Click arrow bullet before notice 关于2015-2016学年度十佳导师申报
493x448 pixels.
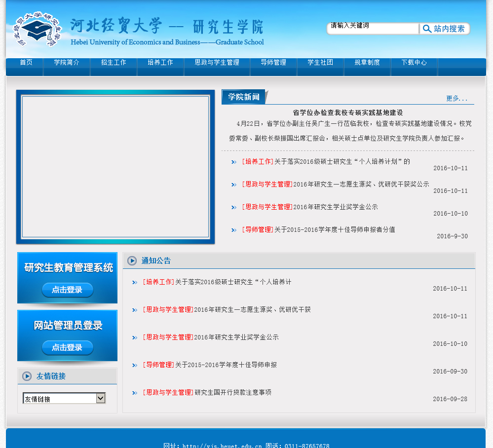pyautogui.click(x=135, y=365)
